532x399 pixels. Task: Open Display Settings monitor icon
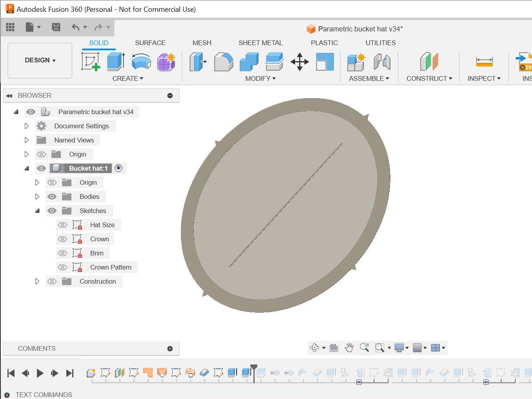pyautogui.click(x=399, y=348)
